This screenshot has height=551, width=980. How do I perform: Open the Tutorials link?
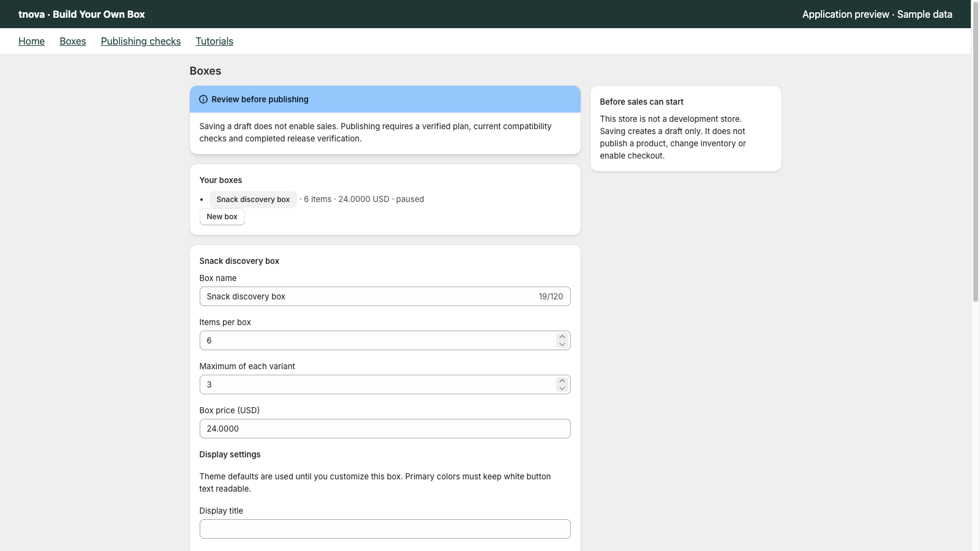(214, 41)
